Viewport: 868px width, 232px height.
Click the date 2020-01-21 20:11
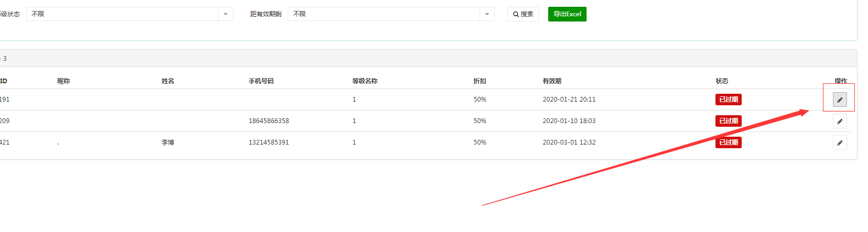[569, 100]
